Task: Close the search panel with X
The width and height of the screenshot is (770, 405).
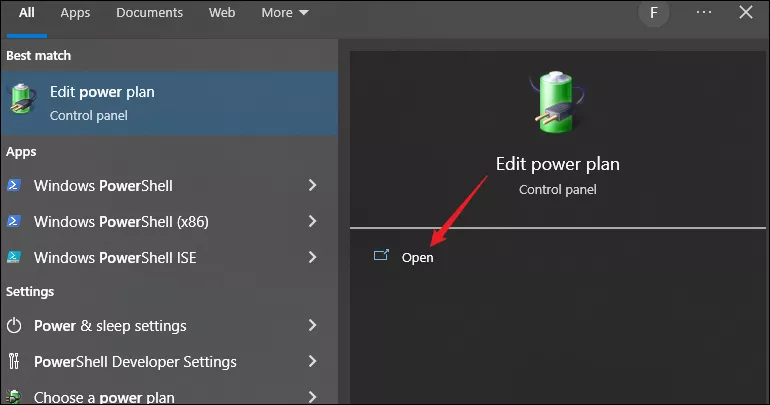Action: (x=745, y=12)
